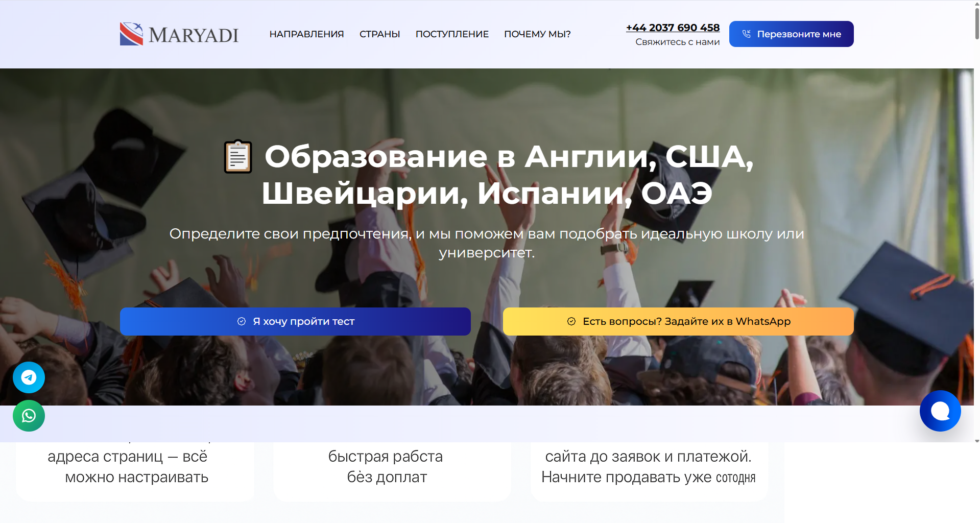Click the checkmark icon in WhatsApp button
This screenshot has width=980, height=523.
571,321
